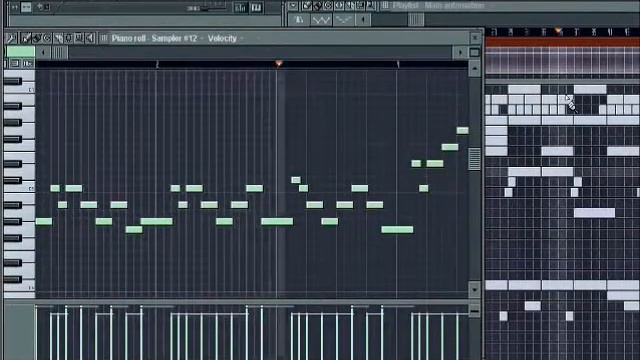Click the faded zigzag icon in Playlist
Screen dimensions: 640x360
point(343,20)
